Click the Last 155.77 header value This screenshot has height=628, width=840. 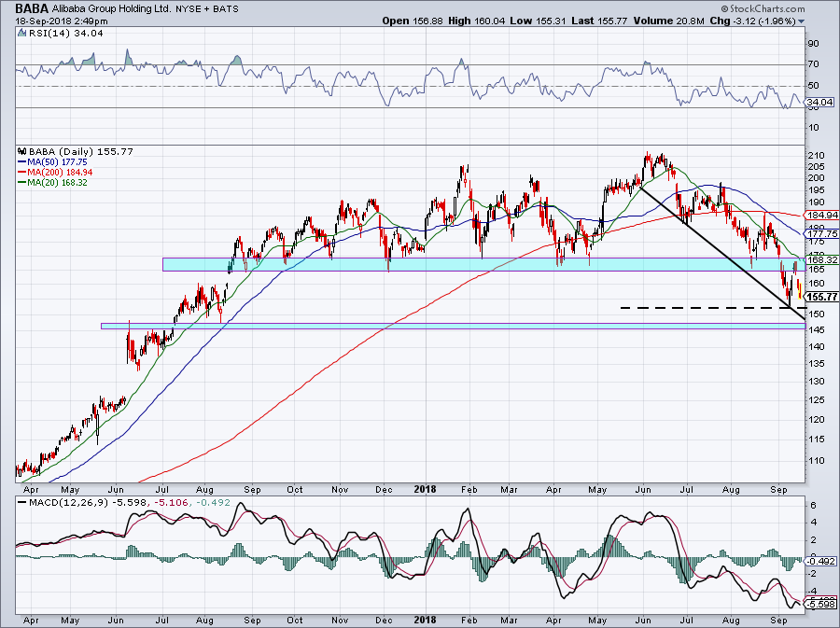611,21
